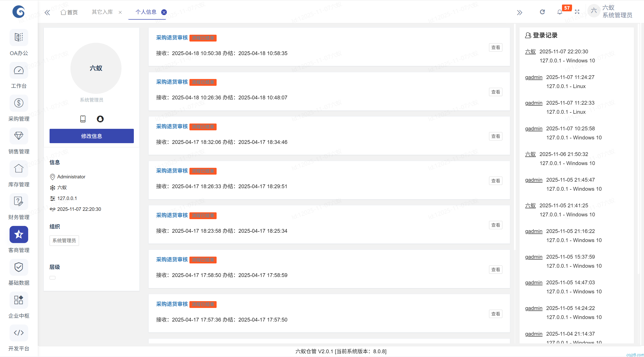The width and height of the screenshot is (644, 357).
Task: Open 销售管理 diamond icon
Action: click(x=19, y=136)
